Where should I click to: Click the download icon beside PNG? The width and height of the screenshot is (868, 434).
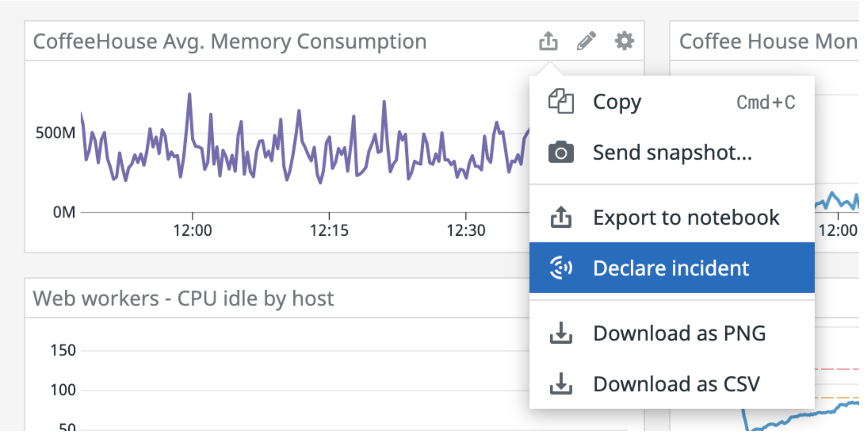(561, 333)
